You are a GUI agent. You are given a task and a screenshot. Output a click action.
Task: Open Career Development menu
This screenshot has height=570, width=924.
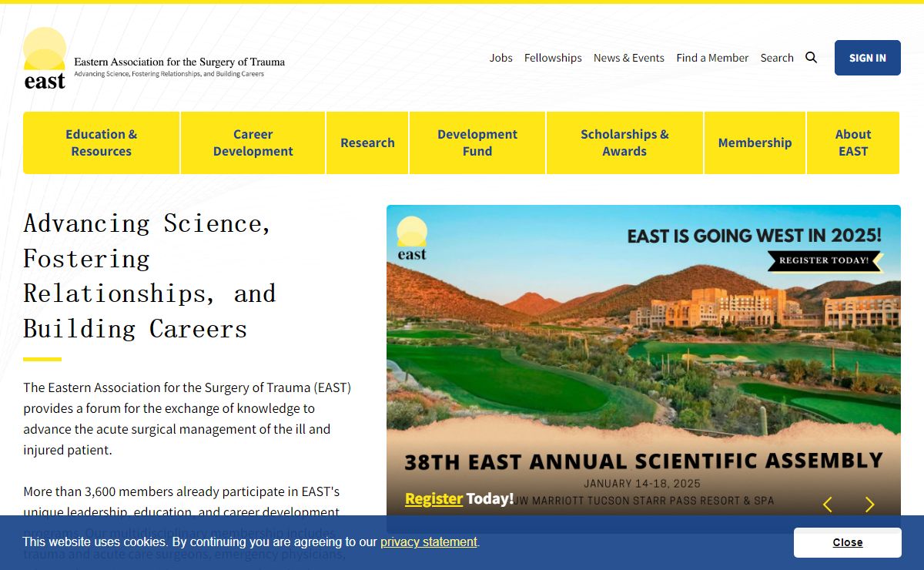point(253,142)
